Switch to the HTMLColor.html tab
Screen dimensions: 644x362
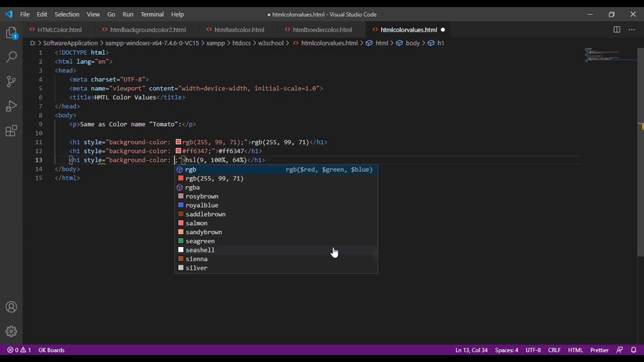[x=59, y=30]
